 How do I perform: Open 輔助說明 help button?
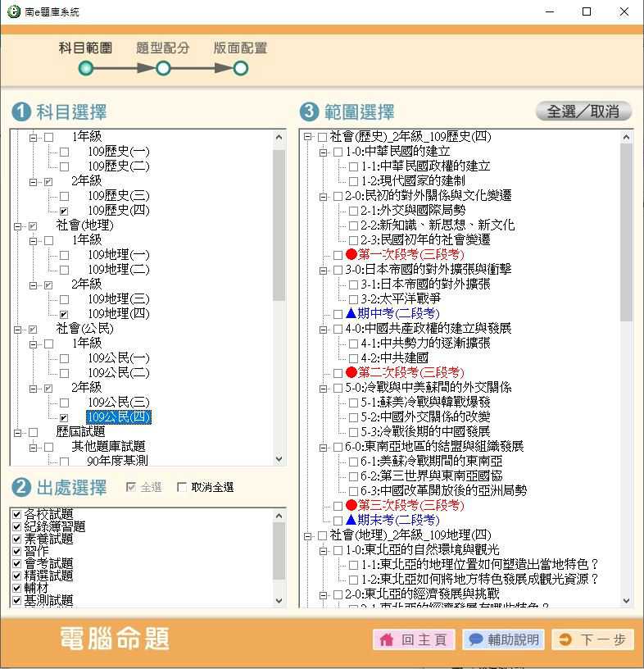(x=503, y=639)
